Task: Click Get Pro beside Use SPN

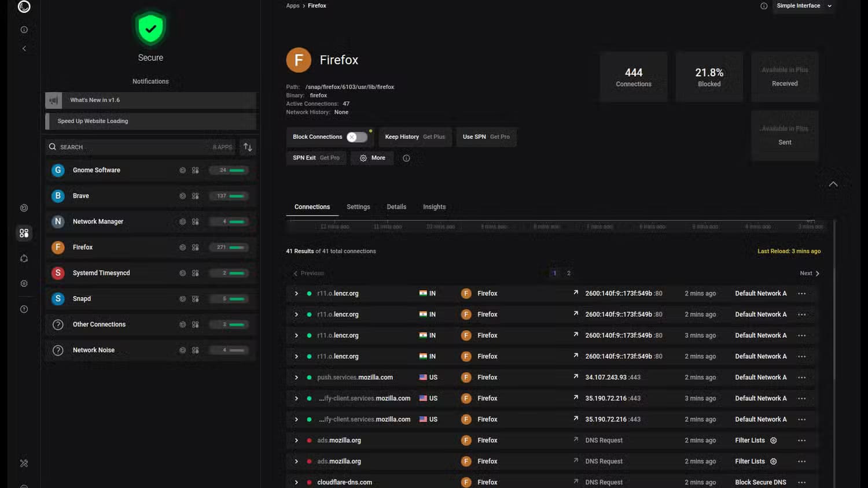Action: (x=500, y=137)
